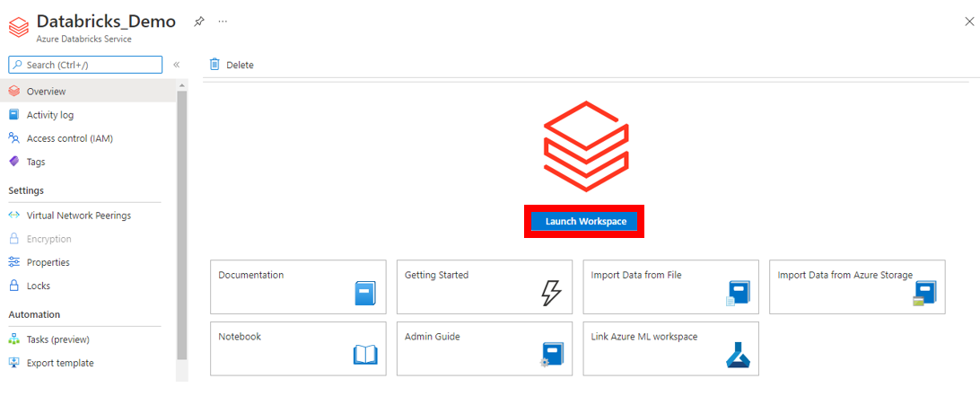Click the Azure Databricks Service subtitle
This screenshot has width=980, height=414.
(x=84, y=39)
